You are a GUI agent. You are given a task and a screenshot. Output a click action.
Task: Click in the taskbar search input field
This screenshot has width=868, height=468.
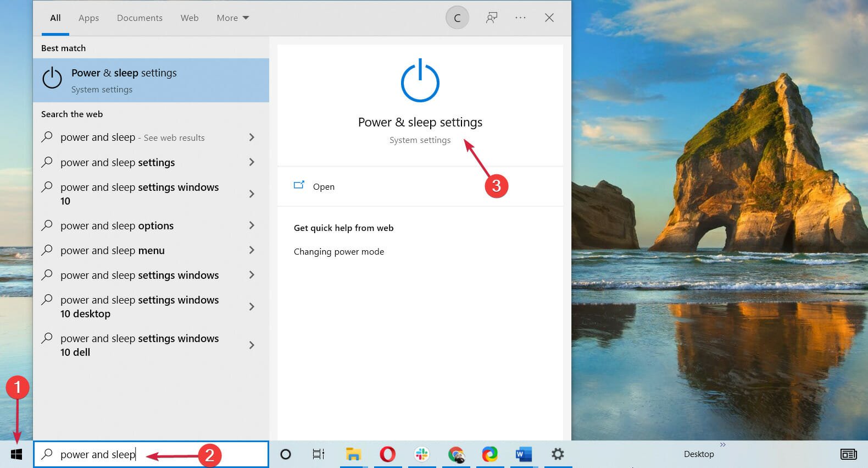tap(151, 454)
